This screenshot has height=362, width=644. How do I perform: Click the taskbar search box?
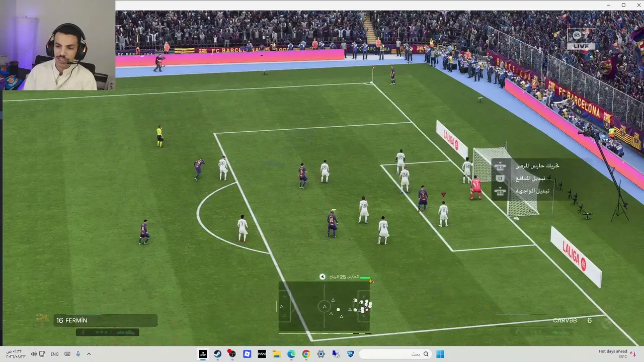(395, 354)
